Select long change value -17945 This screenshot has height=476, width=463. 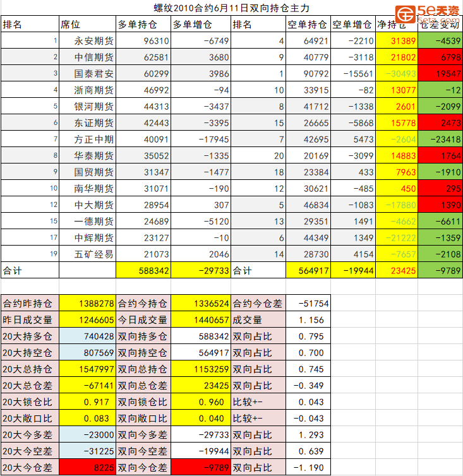point(201,139)
